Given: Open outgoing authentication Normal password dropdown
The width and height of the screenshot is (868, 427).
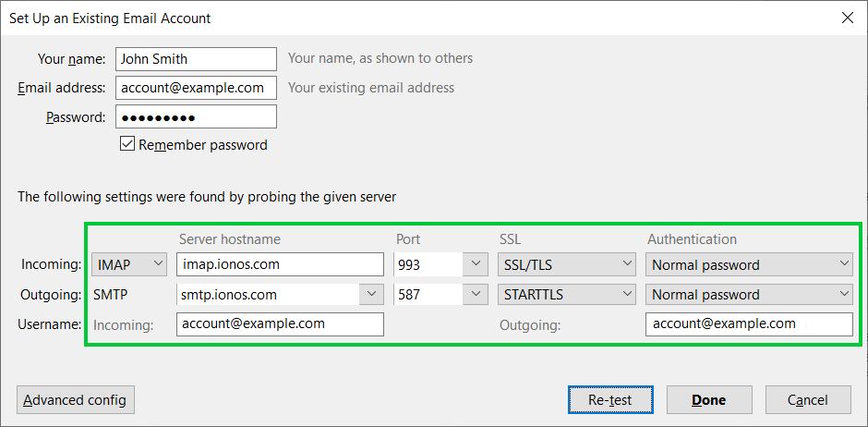Looking at the screenshot, I should coord(749,294).
